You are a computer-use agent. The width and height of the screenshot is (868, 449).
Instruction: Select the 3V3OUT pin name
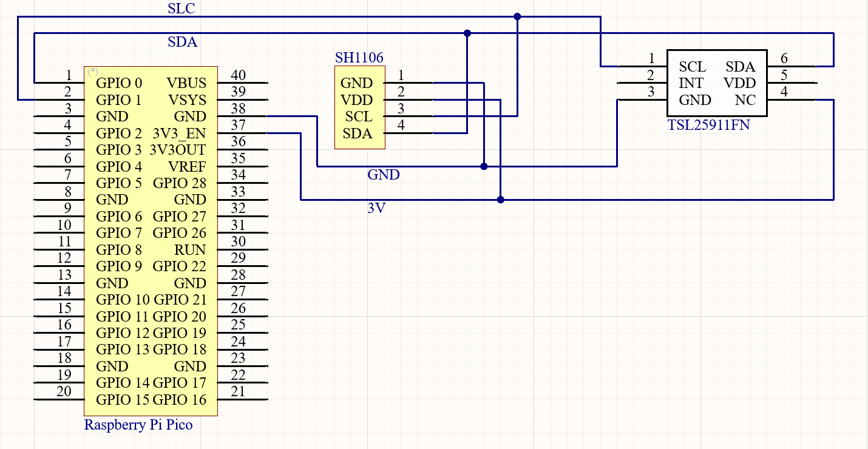pyautogui.click(x=178, y=150)
